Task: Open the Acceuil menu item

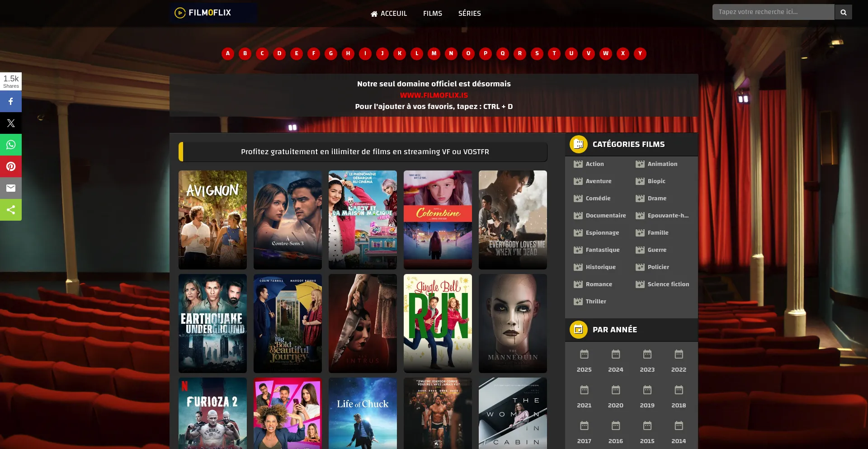Action: pos(389,14)
